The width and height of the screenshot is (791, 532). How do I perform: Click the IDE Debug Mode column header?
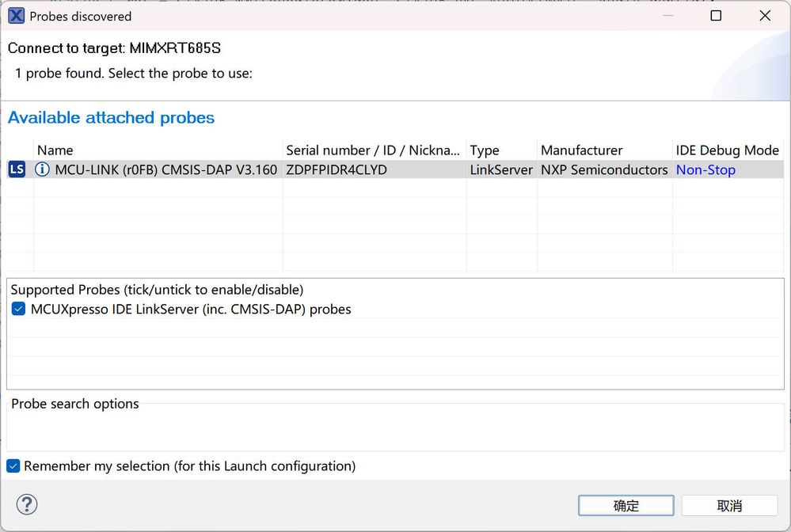727,150
